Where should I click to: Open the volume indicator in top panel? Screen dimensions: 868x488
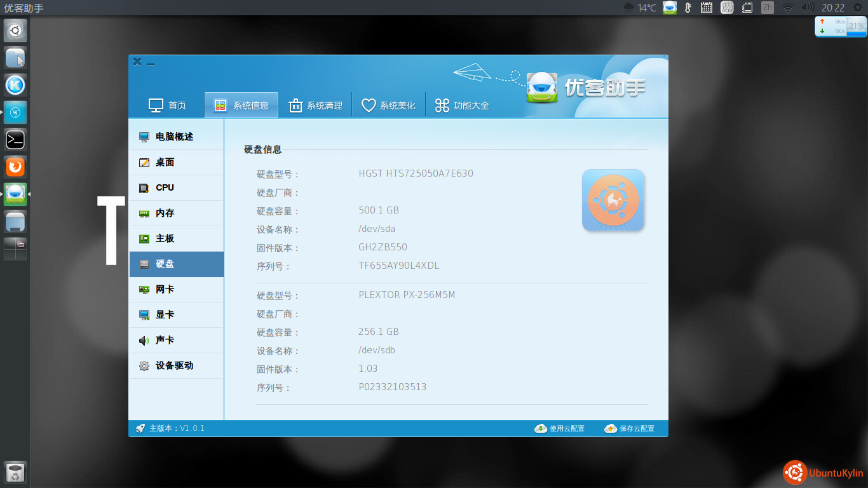tap(807, 8)
